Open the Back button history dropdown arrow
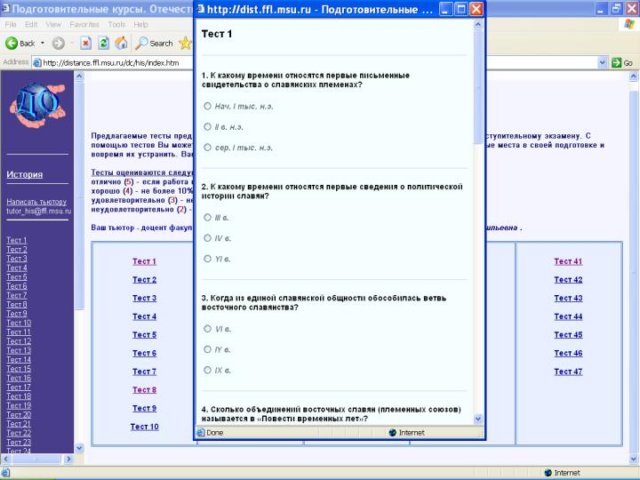This screenshot has height=480, width=640. [x=42, y=43]
